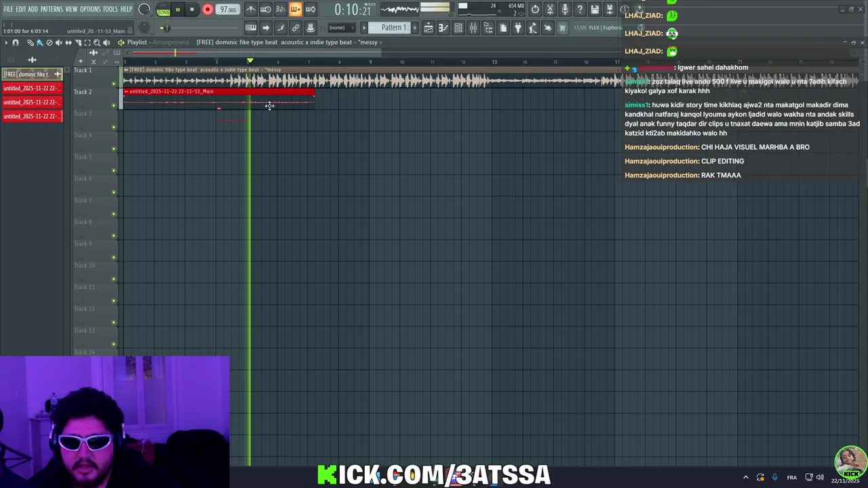Toggle playlist snap magnet icon
The height and width of the screenshot is (488, 868).
point(16,42)
